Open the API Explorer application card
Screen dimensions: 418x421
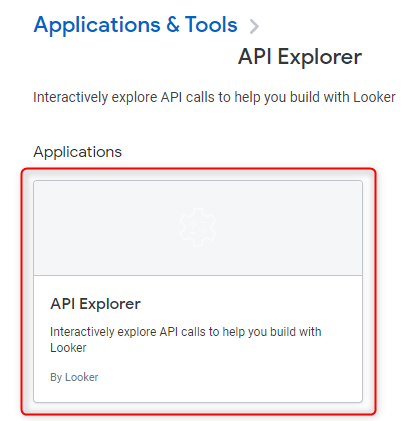click(198, 291)
